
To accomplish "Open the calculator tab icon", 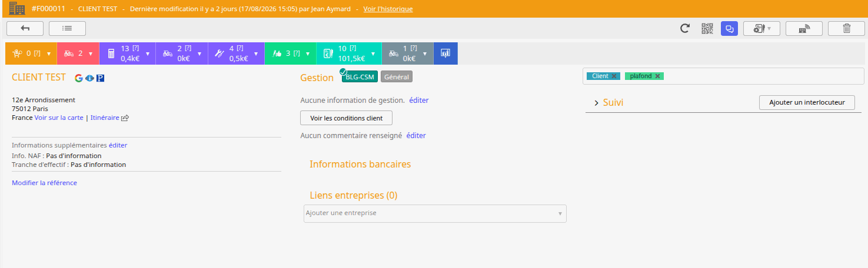I will pos(111,53).
